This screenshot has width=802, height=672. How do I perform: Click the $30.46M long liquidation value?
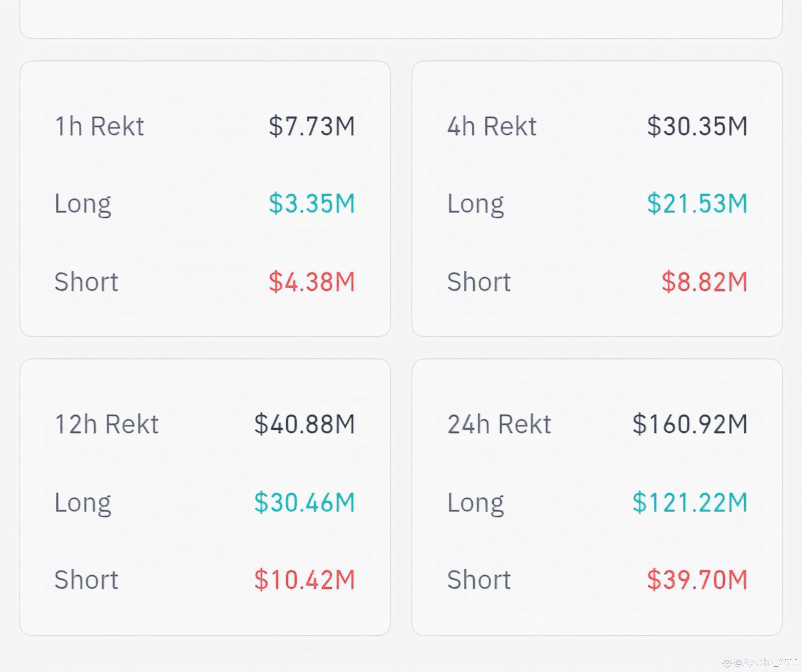tap(304, 503)
